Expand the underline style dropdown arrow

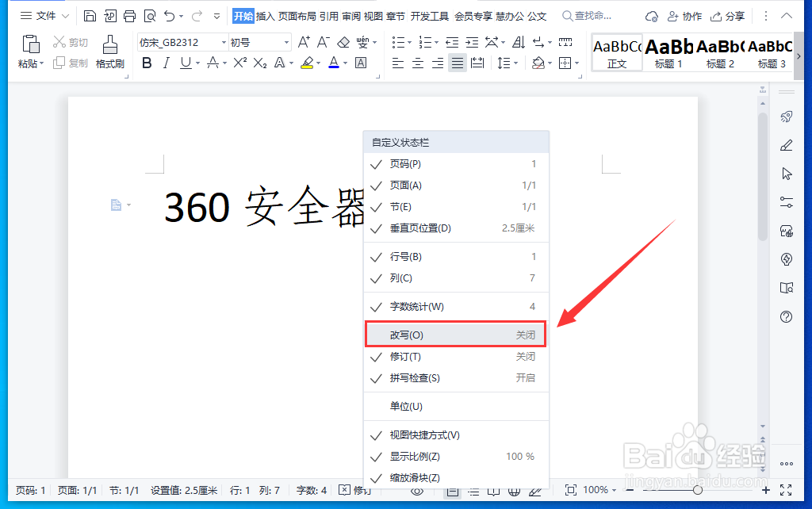pyautogui.click(x=197, y=63)
